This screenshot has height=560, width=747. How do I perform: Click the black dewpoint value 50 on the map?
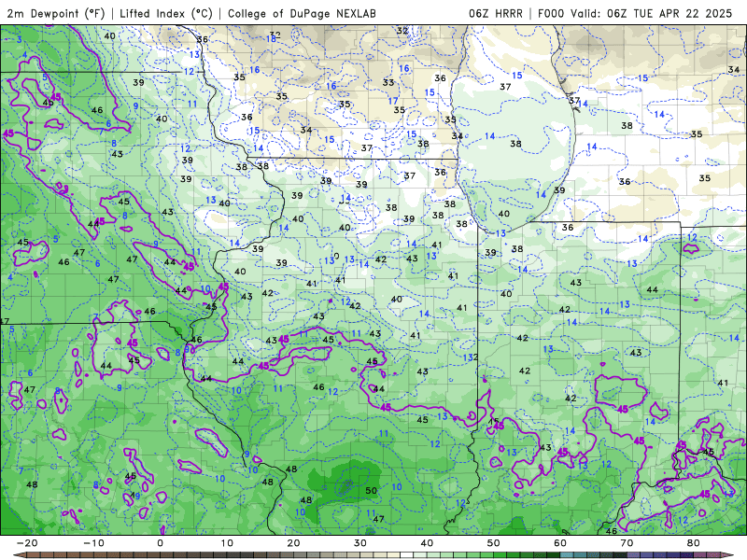tap(371, 491)
